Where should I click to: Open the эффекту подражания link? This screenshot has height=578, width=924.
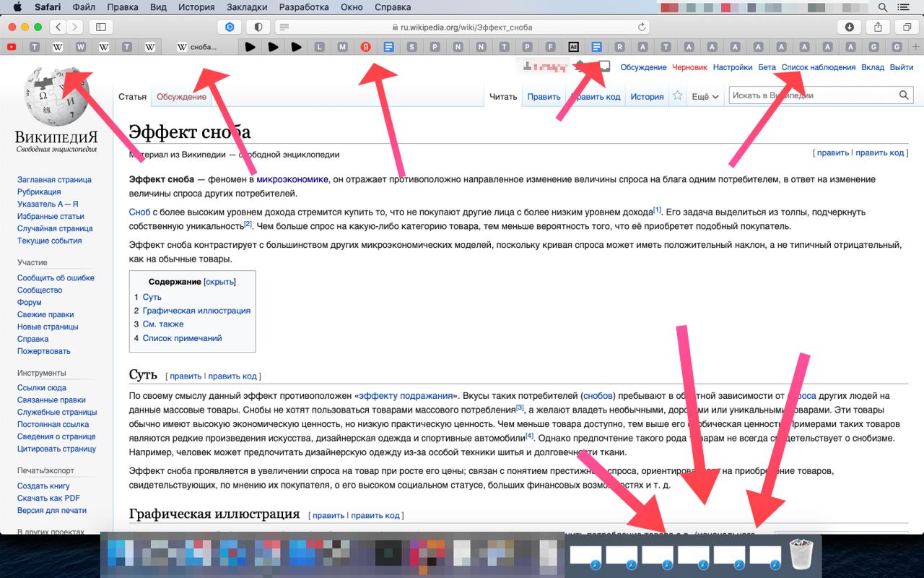(x=406, y=396)
